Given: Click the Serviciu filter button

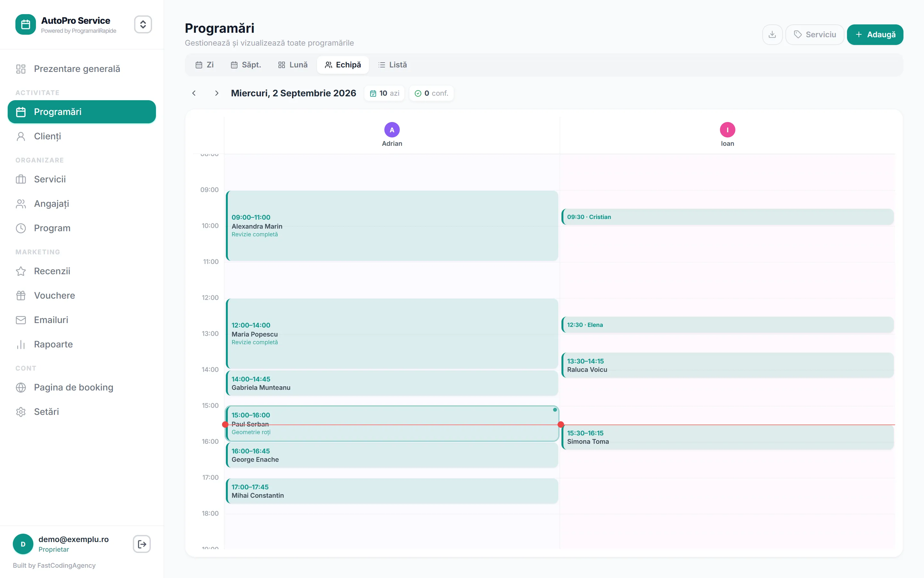Looking at the screenshot, I should click(x=814, y=34).
